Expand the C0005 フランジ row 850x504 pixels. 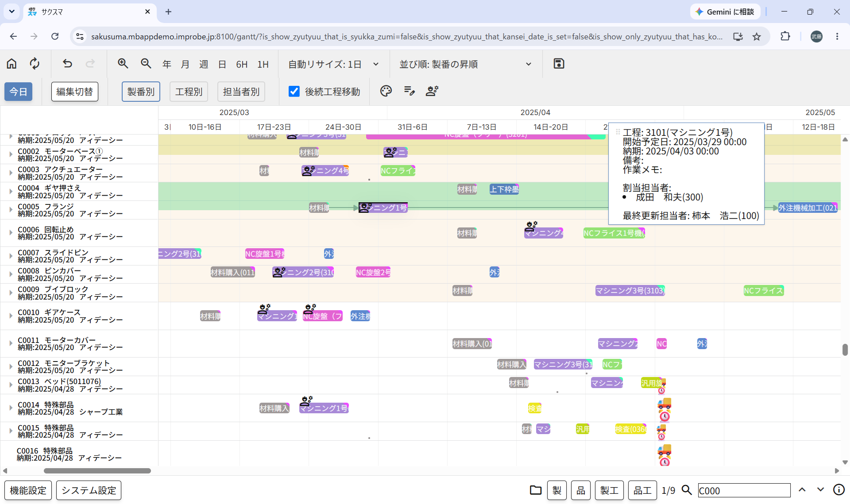click(11, 210)
